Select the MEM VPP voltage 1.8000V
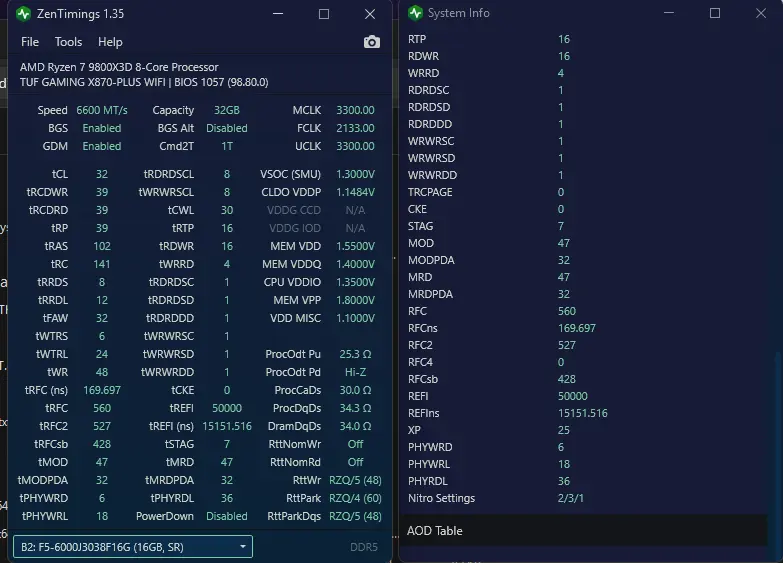The image size is (783, 563). pos(355,300)
